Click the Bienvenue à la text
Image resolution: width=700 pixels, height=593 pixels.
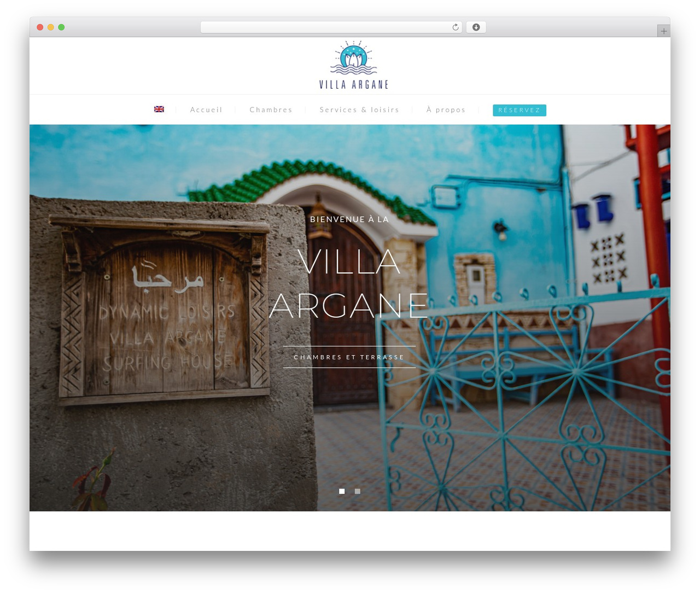click(349, 219)
